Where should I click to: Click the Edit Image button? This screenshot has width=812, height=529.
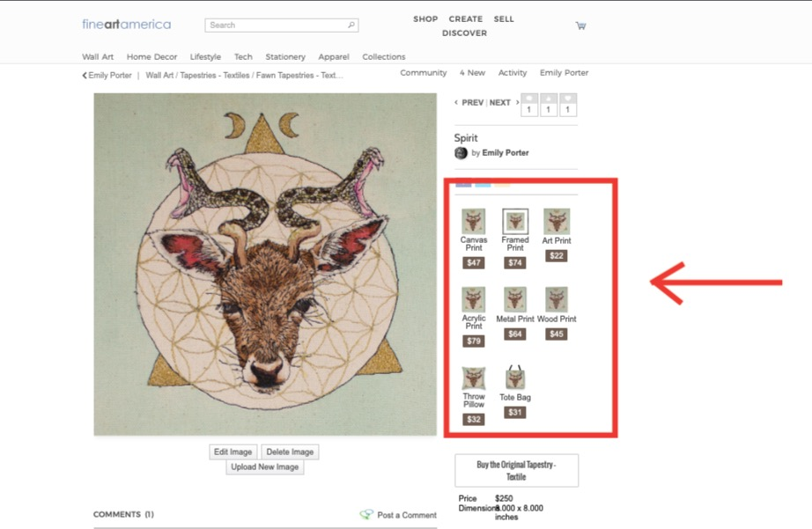(x=233, y=452)
